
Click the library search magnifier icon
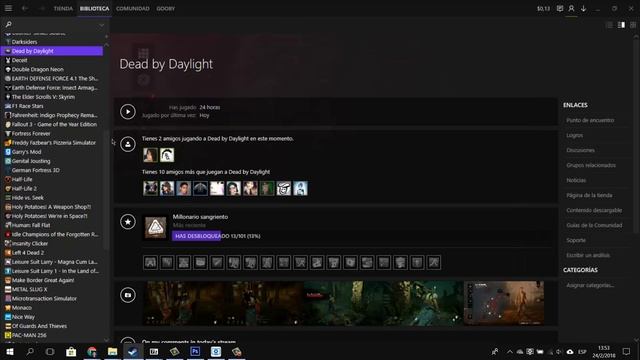(9, 24)
